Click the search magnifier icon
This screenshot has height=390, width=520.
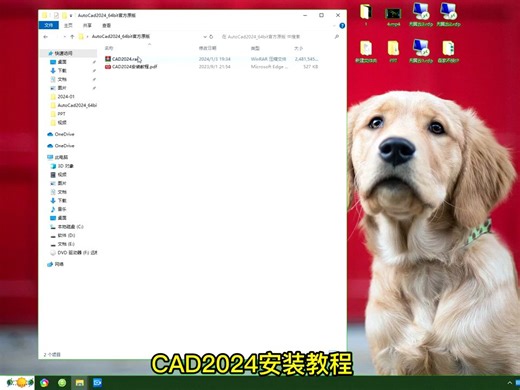(337, 37)
